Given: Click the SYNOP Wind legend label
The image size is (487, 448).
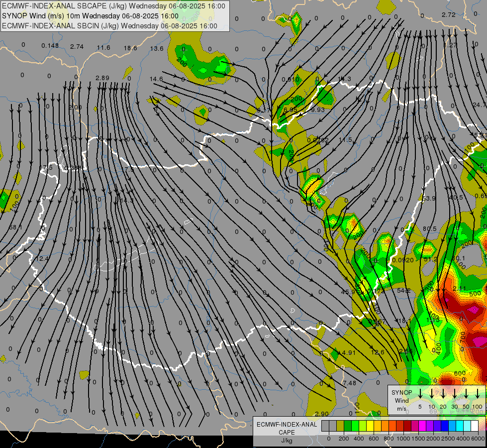Looking at the screenshot, I should [401, 396].
